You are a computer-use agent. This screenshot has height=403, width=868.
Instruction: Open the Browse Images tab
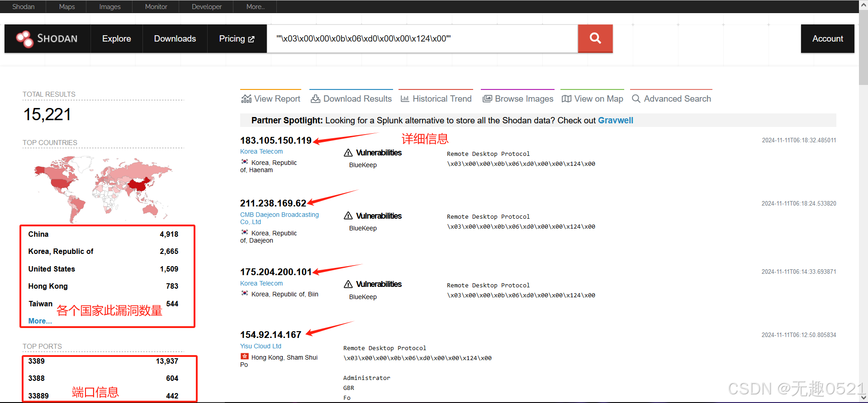(x=518, y=98)
